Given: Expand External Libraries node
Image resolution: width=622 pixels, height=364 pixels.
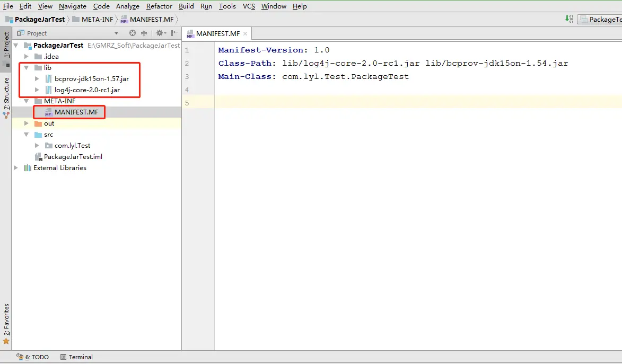Looking at the screenshot, I should click(x=16, y=168).
